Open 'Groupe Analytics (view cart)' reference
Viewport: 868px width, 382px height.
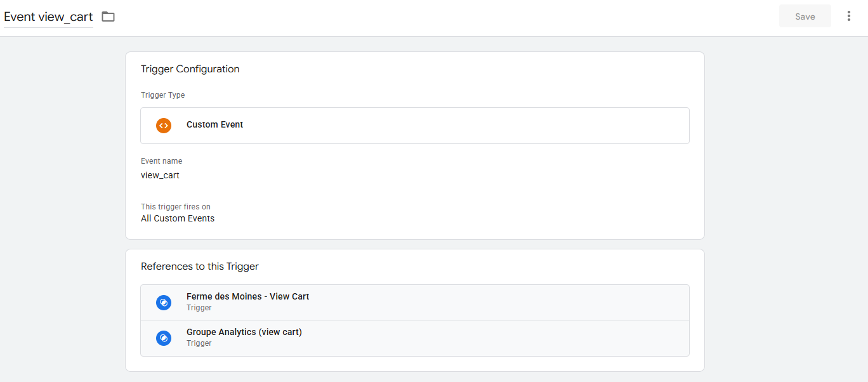coord(415,338)
